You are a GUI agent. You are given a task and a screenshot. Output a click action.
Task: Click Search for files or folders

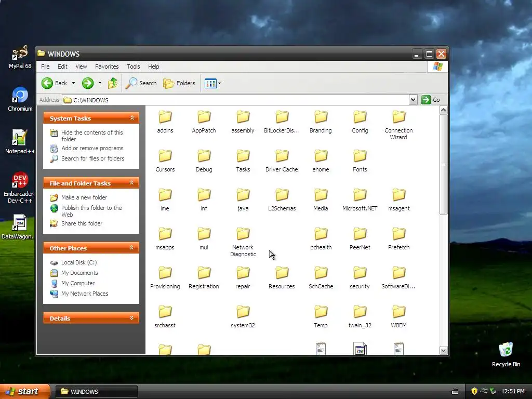coord(92,158)
